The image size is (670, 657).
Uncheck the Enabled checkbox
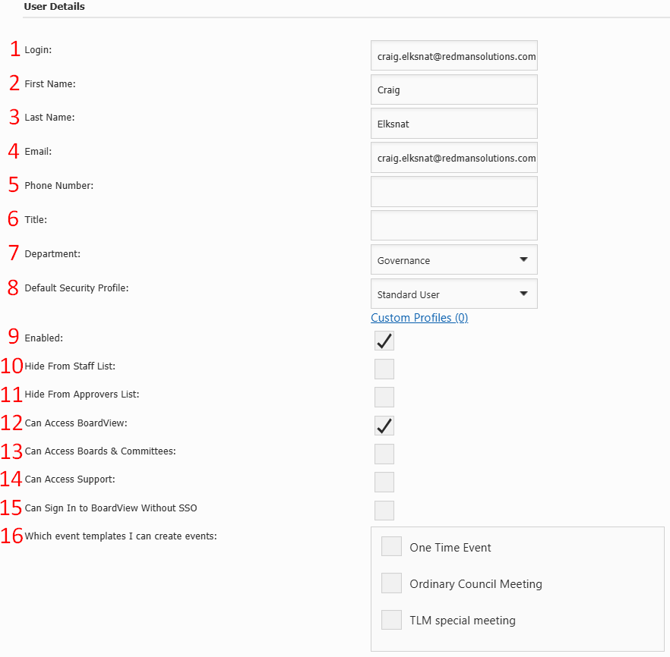384,341
